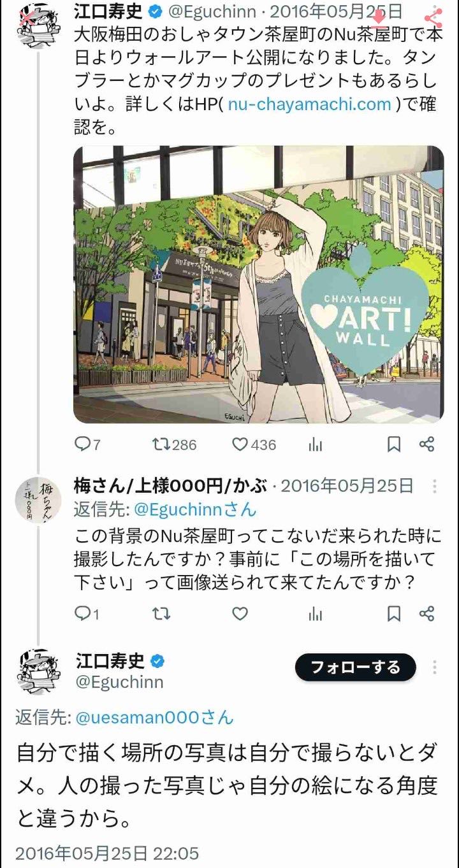Image resolution: width=459 pixels, height=868 pixels.
Task: Open more options next to フォローする button
Action: coord(435,667)
